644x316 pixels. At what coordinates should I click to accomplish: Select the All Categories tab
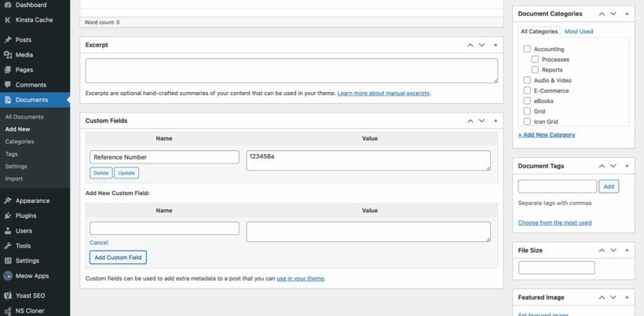click(540, 31)
